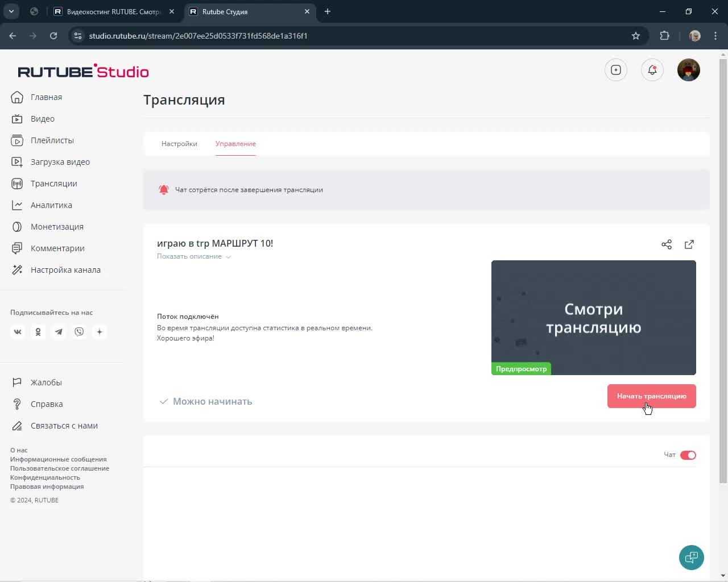Screen dimensions: 728x582
Task: Click the site info icon in address bar
Action: pyautogui.click(x=78, y=36)
